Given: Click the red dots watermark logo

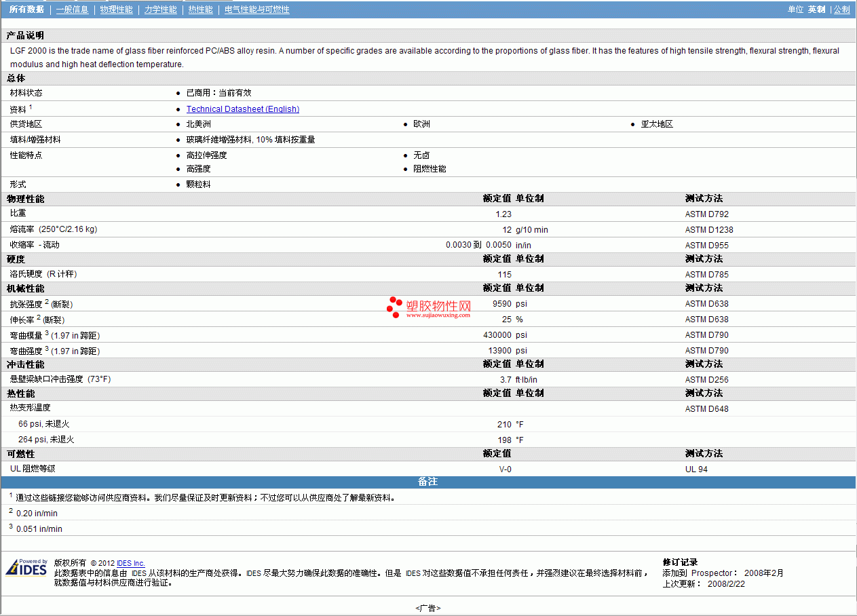Looking at the screenshot, I should pos(395,307).
